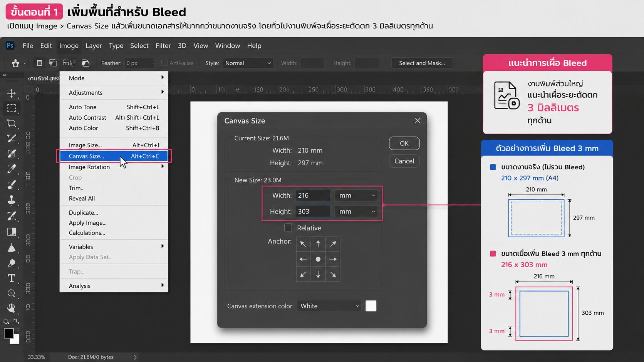Select the Type tool
The image size is (644, 362).
coord(12,278)
